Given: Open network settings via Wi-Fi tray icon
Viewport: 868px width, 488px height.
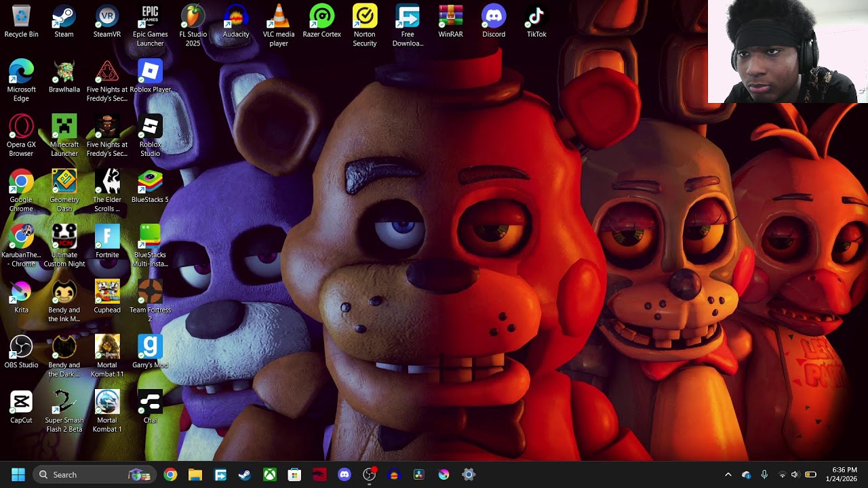Looking at the screenshot, I should click(782, 474).
